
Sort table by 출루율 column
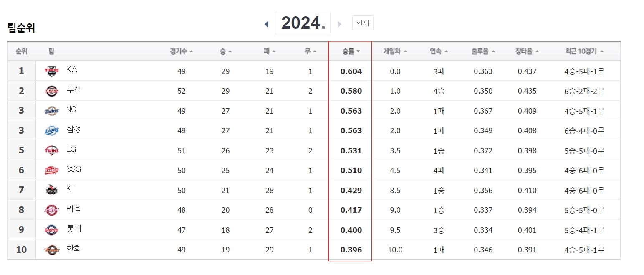coord(483,51)
